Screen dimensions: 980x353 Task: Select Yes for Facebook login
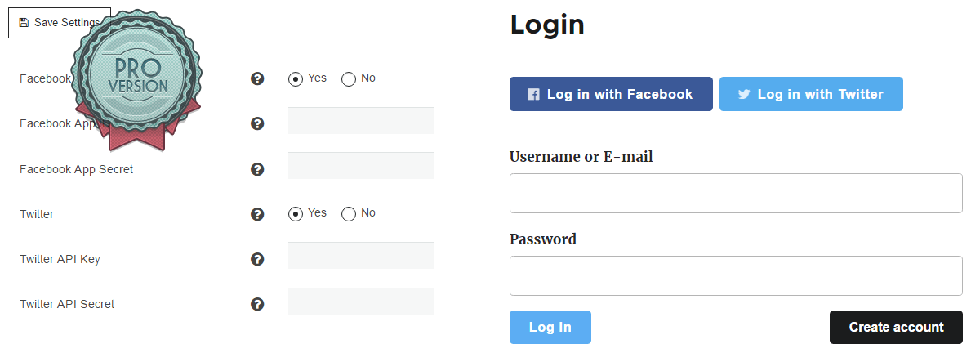pyautogui.click(x=296, y=79)
